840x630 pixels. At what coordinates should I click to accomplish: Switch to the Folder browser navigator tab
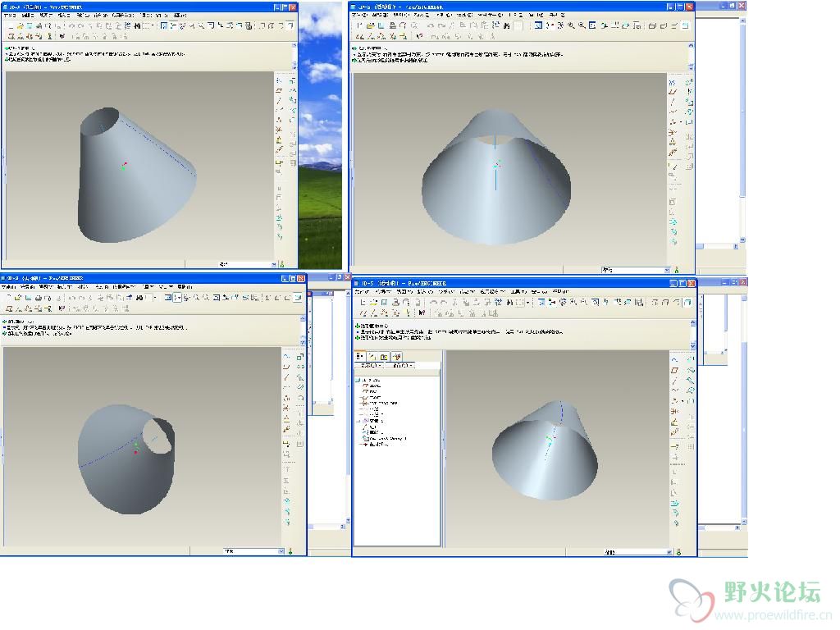372,356
